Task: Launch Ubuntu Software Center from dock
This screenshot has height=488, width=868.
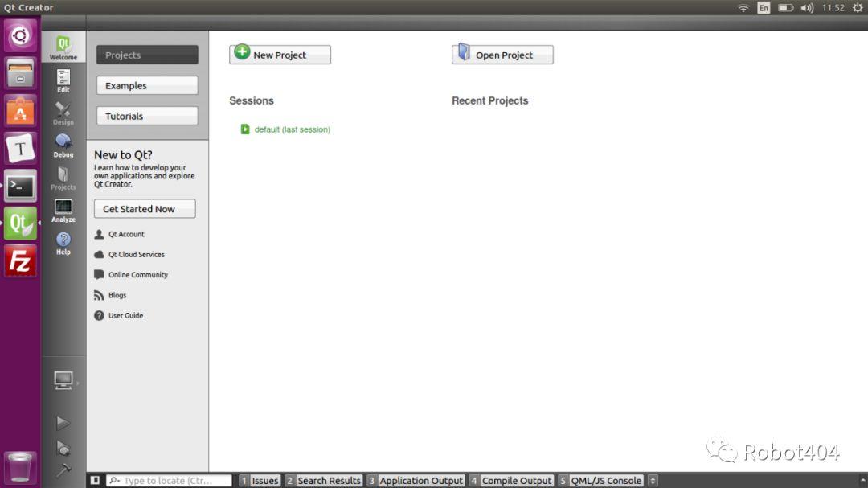Action: click(x=20, y=111)
